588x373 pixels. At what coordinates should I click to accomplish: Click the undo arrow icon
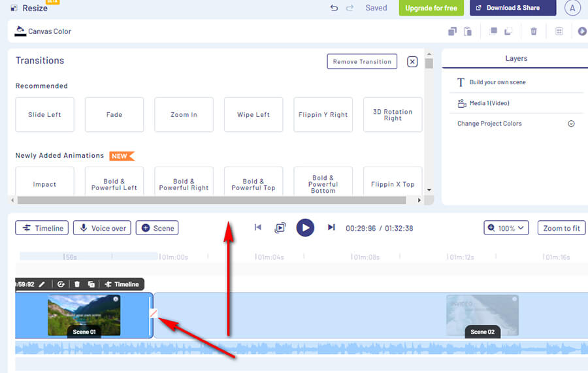(335, 8)
